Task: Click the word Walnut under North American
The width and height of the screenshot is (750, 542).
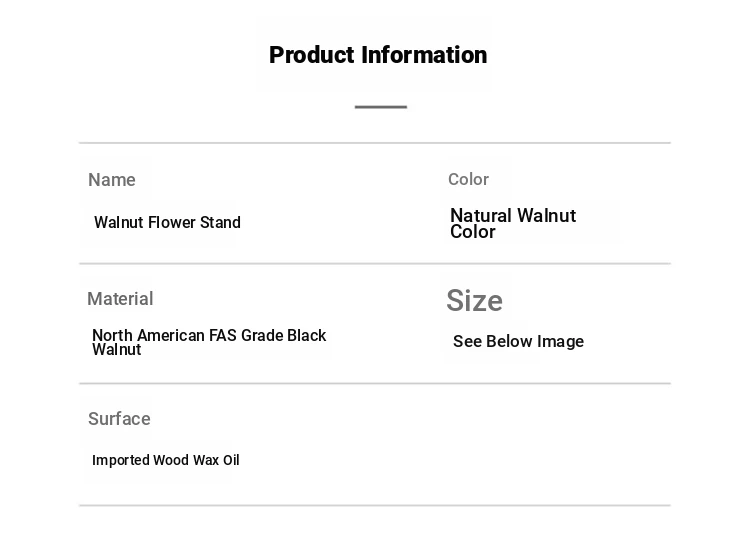Action: (x=117, y=350)
